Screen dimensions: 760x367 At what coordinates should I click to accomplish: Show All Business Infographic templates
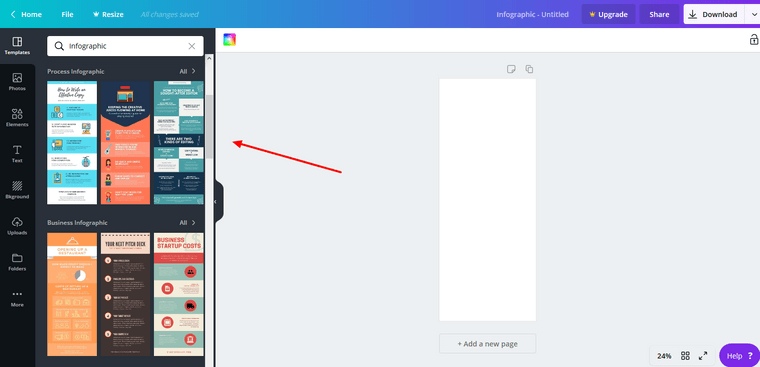[188, 223]
